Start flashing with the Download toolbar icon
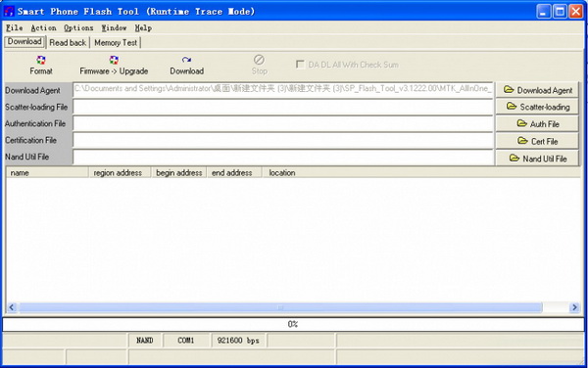The width and height of the screenshot is (588, 368). point(186,60)
